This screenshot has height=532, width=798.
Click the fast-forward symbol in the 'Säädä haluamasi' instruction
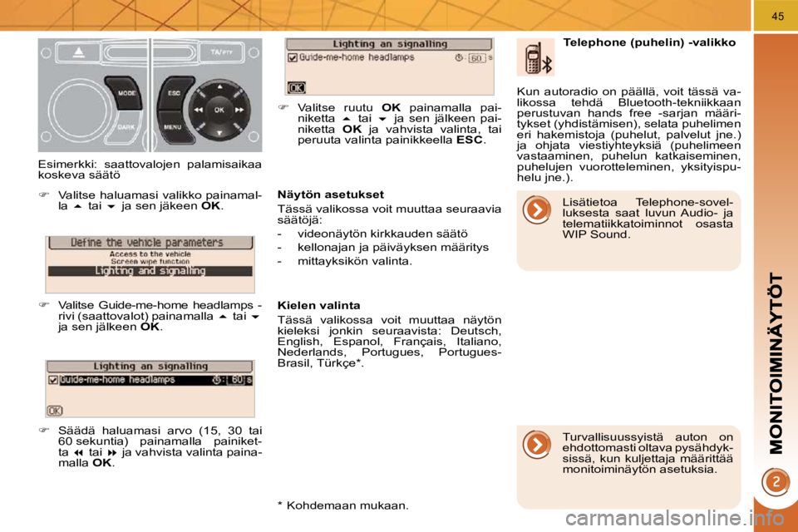click(112, 452)
